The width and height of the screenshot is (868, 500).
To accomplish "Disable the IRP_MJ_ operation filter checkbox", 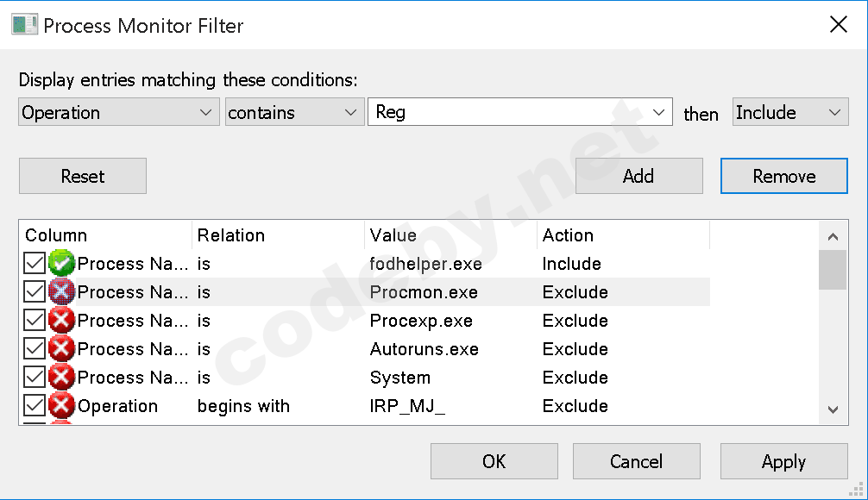I will [35, 406].
